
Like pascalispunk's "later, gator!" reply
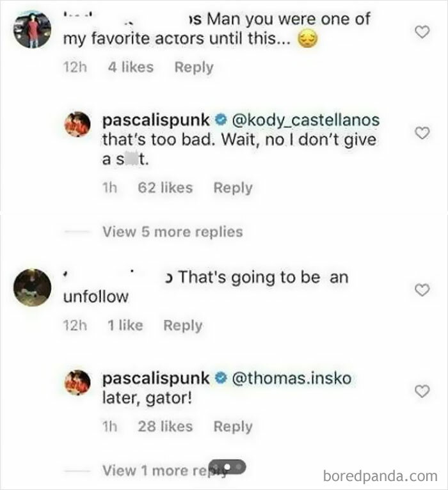pyautogui.click(x=421, y=391)
